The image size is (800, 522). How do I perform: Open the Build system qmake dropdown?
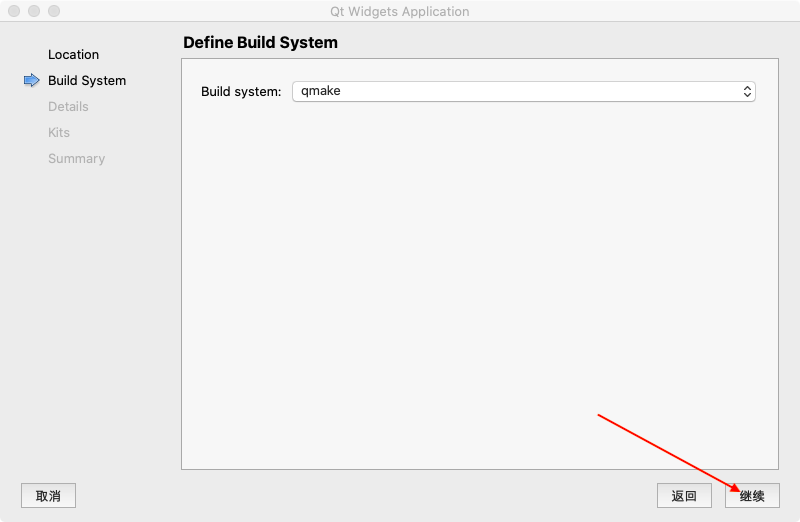pos(523,91)
